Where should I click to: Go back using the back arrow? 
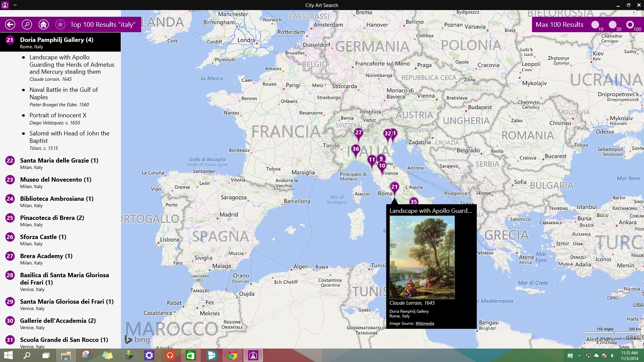(x=10, y=24)
